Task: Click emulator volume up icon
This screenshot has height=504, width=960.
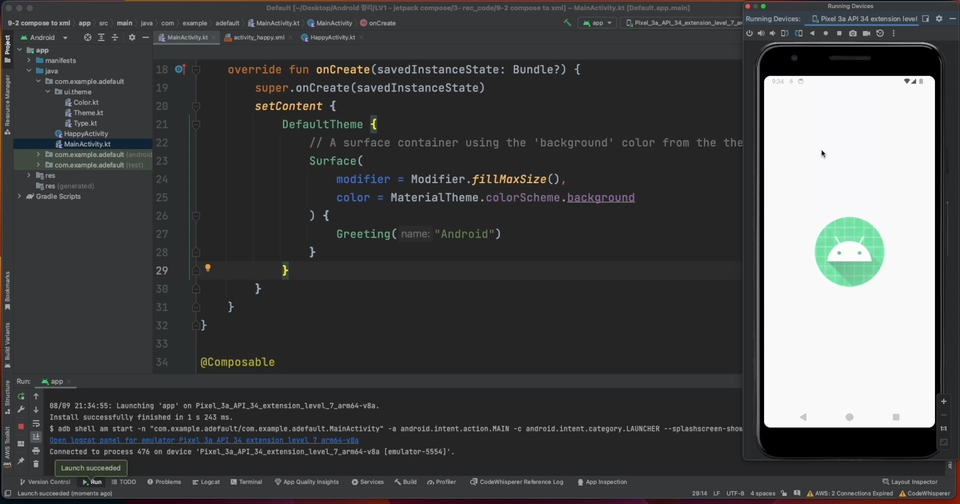Action: point(761,34)
